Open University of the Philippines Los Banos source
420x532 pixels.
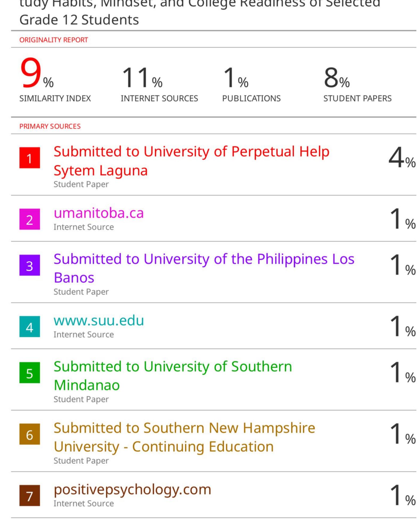pos(204,268)
